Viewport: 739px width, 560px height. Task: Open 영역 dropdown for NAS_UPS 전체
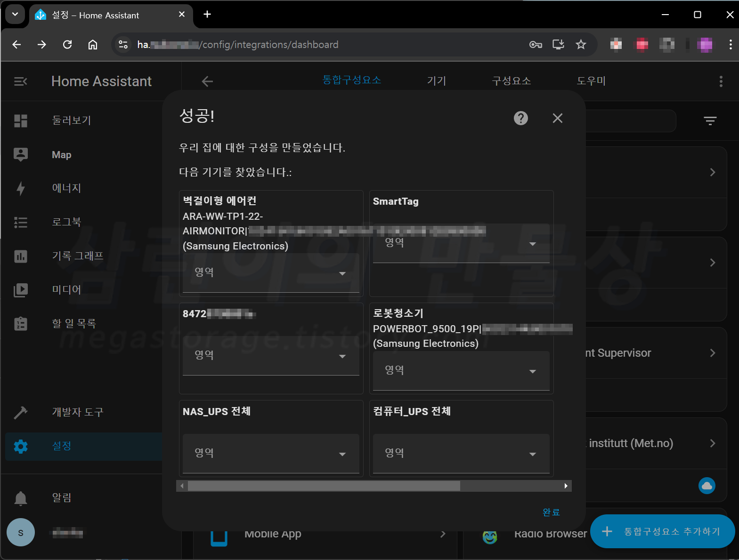click(271, 454)
